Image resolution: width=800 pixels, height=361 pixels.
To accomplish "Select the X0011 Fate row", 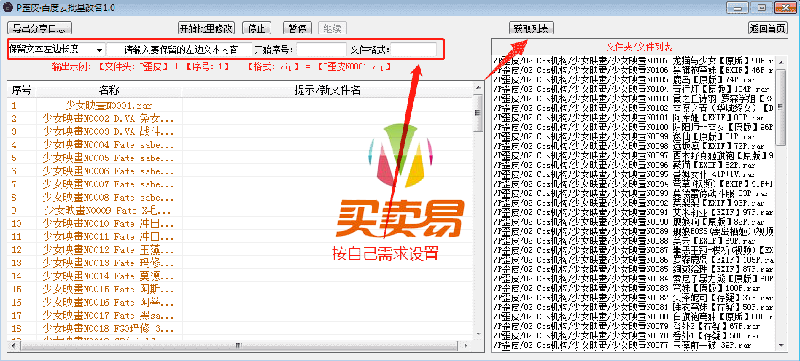I will coord(241,236).
